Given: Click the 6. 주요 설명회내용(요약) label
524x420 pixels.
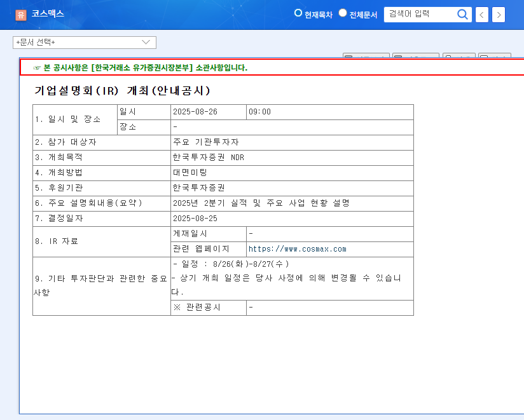Looking at the screenshot, I should click(102, 203).
